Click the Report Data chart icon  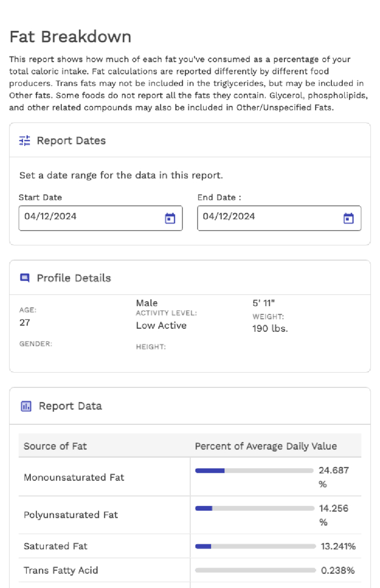coord(26,406)
